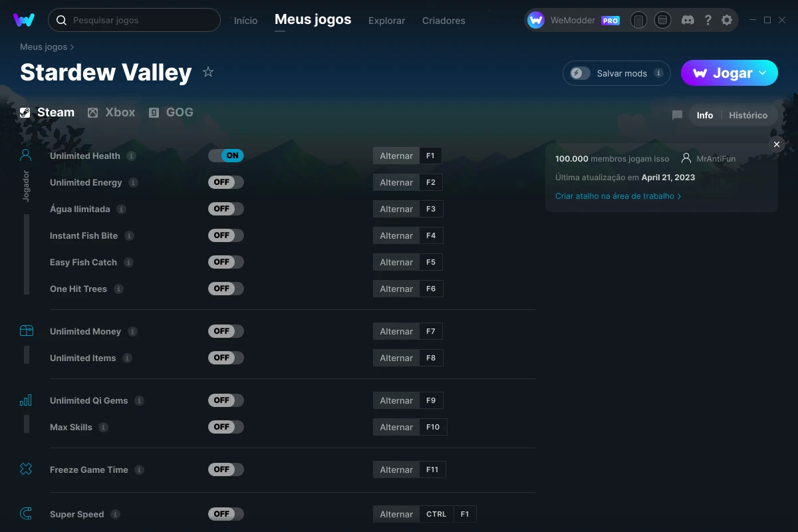The image size is (798, 532).
Task: Click inside the Pesquisar jogos search field
Action: 133,20
